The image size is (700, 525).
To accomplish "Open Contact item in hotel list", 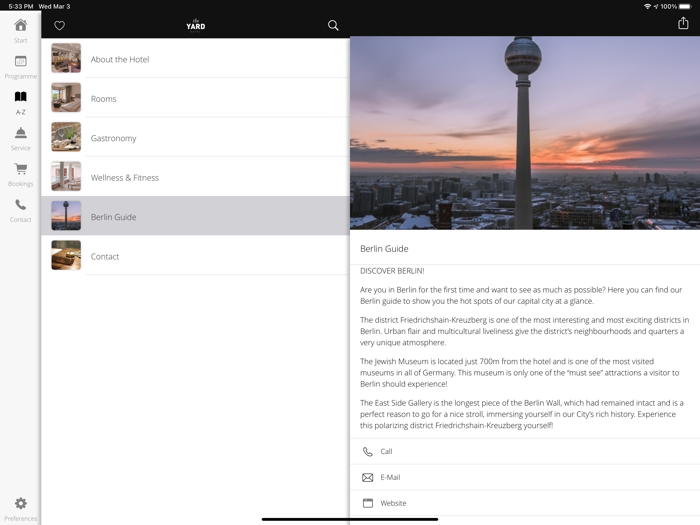I will click(x=195, y=256).
